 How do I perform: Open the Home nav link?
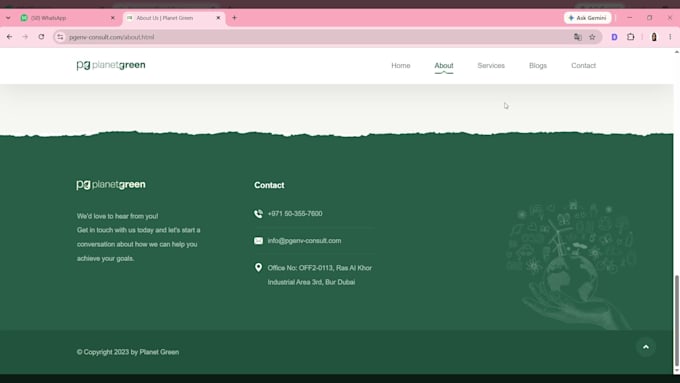401,65
